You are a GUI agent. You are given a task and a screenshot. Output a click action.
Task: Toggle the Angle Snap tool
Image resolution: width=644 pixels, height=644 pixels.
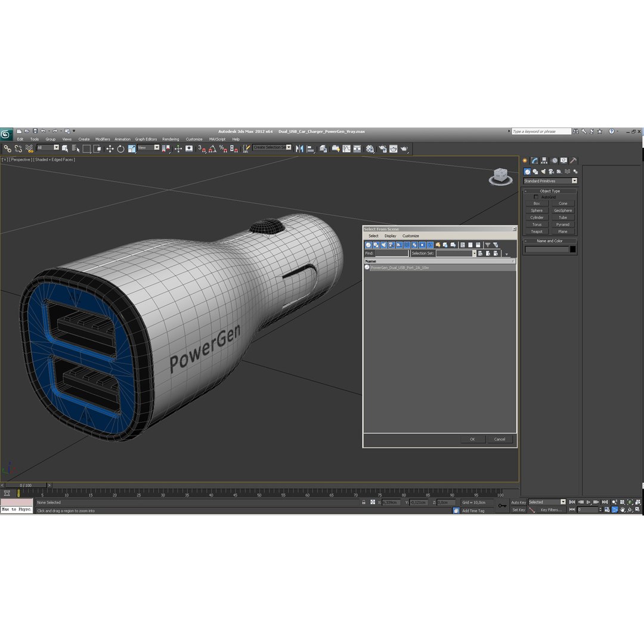(212, 148)
